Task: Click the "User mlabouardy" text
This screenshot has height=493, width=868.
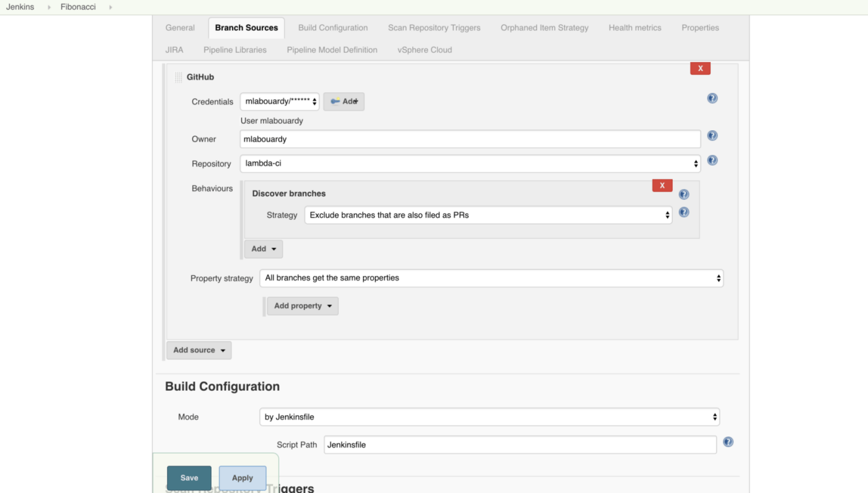Action: pyautogui.click(x=272, y=121)
